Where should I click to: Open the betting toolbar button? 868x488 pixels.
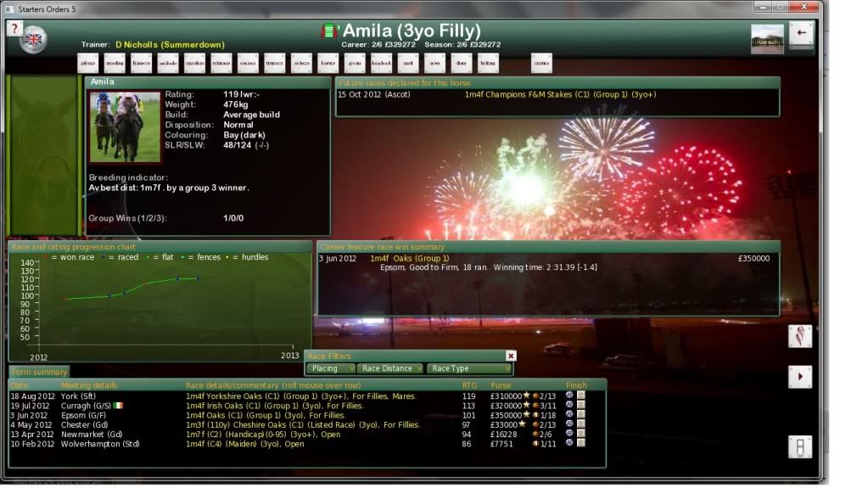pos(488,63)
